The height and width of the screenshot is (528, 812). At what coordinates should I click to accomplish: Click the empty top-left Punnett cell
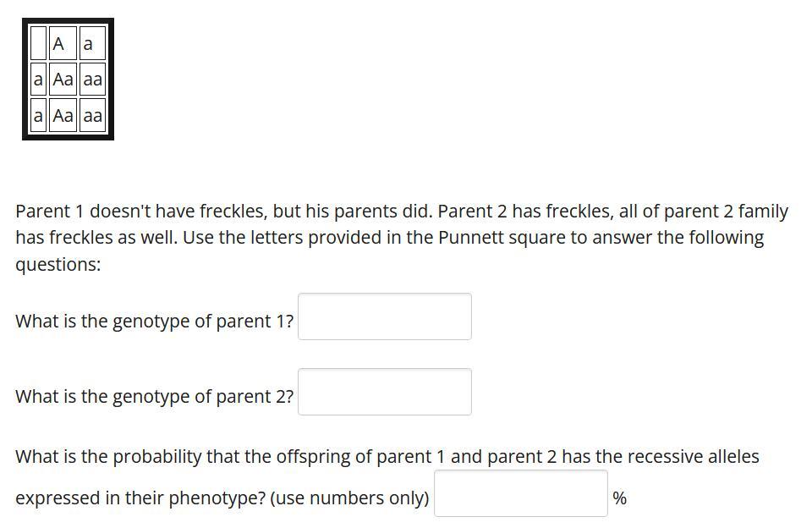(x=38, y=43)
